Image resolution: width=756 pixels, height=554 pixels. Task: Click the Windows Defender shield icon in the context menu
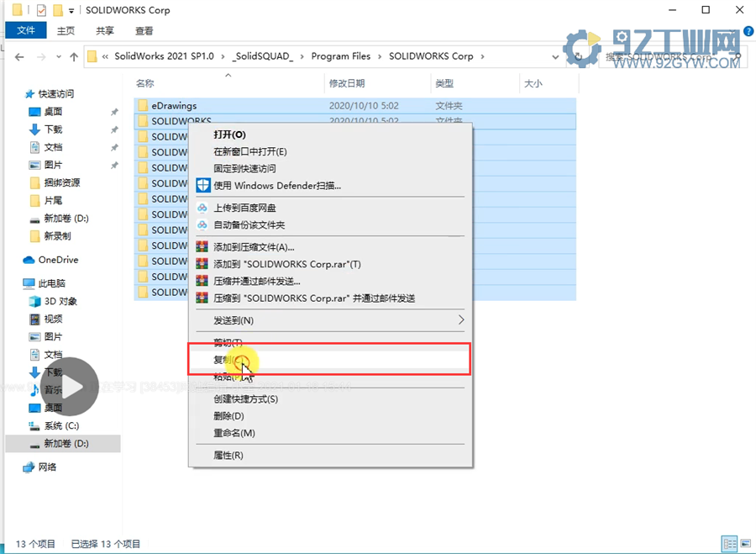tap(203, 185)
